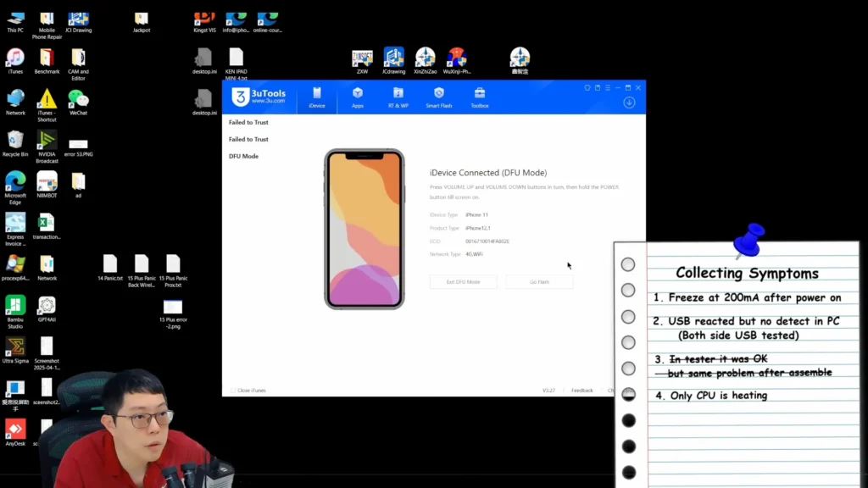This screenshot has height=488, width=868.
Task: Open 14 Panic.txt file
Action: click(110, 269)
